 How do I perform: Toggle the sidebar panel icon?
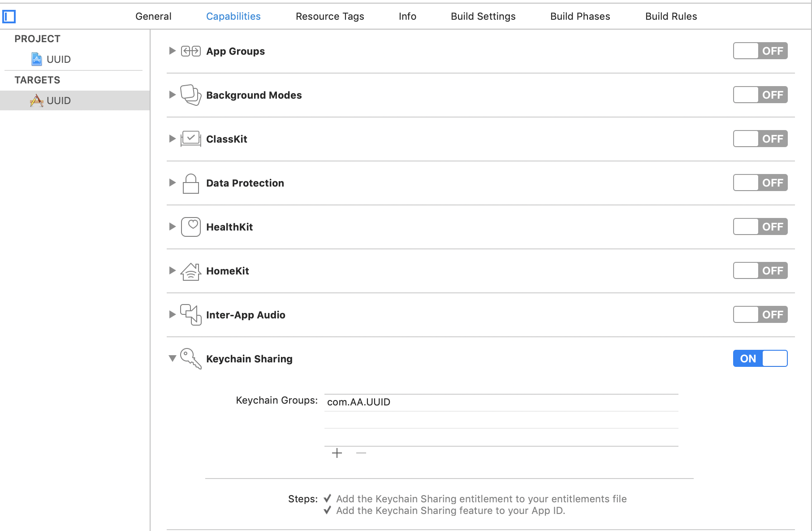point(9,17)
